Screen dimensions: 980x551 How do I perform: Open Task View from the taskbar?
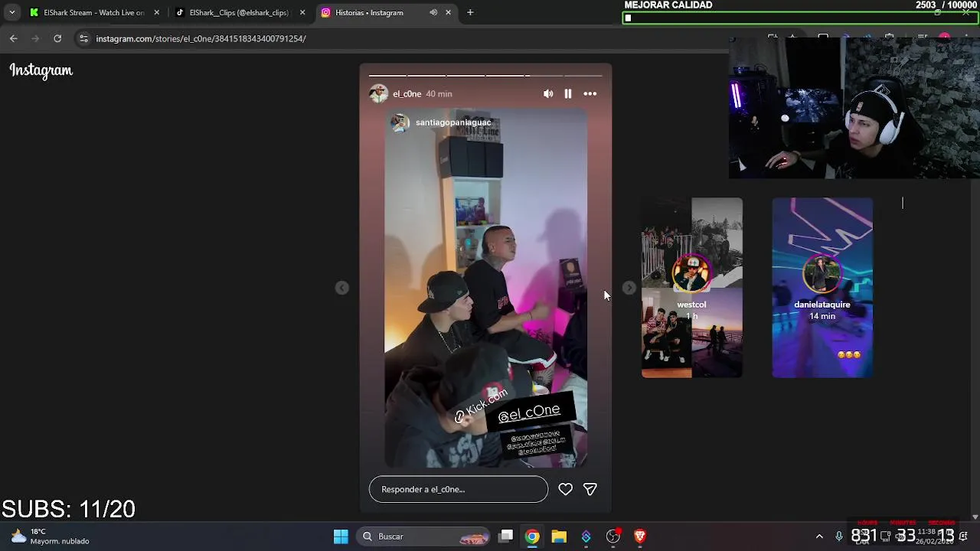pos(506,536)
